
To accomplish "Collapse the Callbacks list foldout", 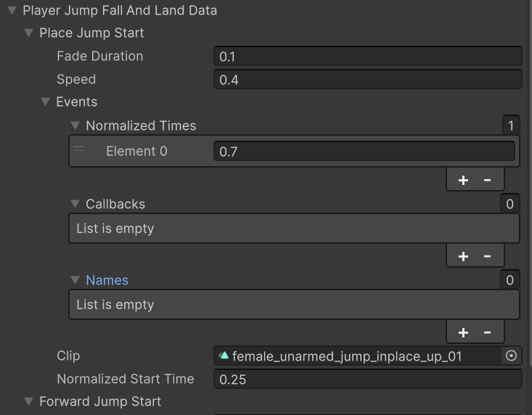I will pyautogui.click(x=75, y=204).
